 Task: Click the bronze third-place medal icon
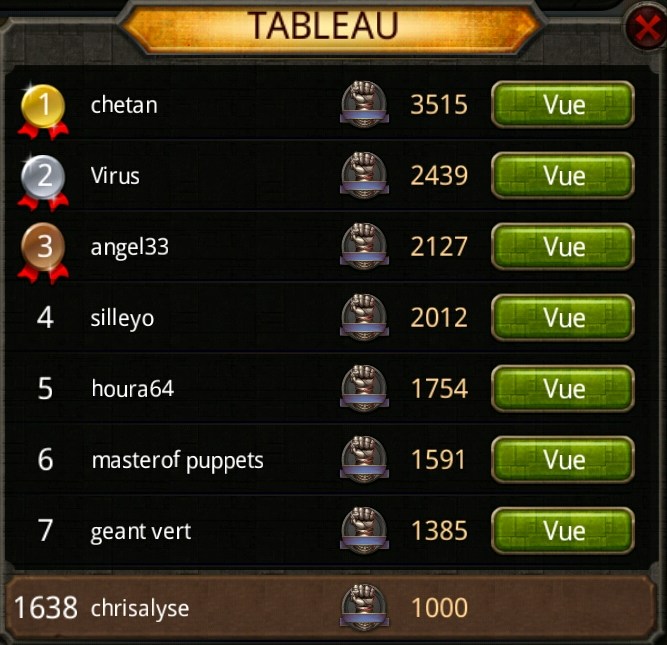point(43,253)
